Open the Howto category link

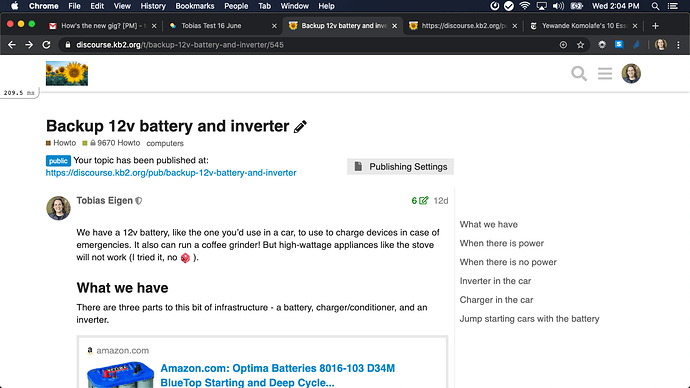(61, 143)
